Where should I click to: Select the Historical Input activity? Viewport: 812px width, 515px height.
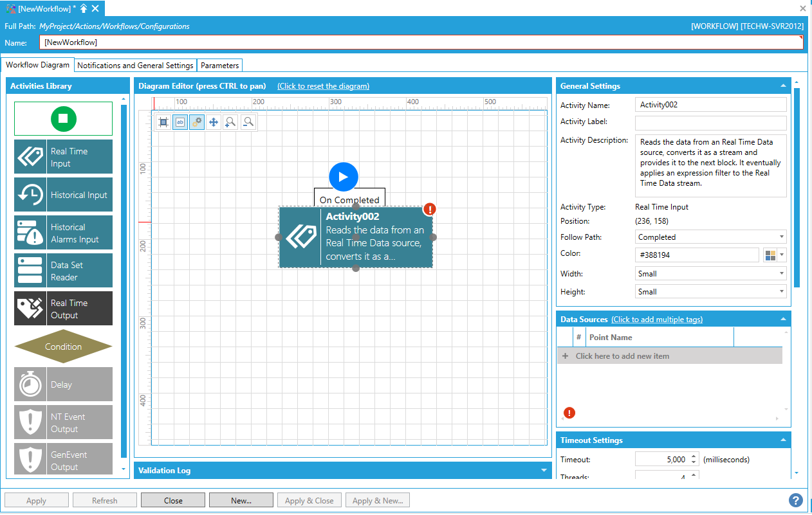(63, 195)
